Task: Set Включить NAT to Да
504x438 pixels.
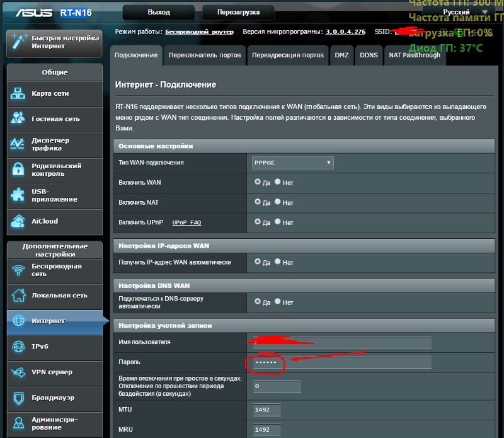Action: click(x=258, y=202)
